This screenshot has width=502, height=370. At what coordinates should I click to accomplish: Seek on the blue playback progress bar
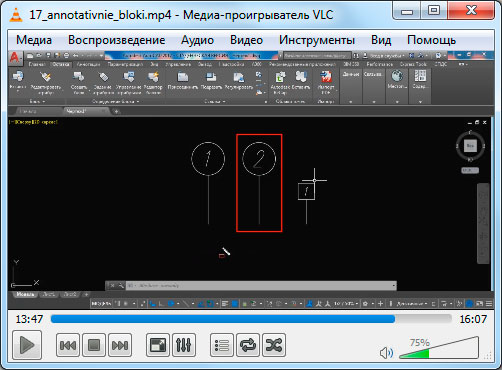(x=251, y=319)
